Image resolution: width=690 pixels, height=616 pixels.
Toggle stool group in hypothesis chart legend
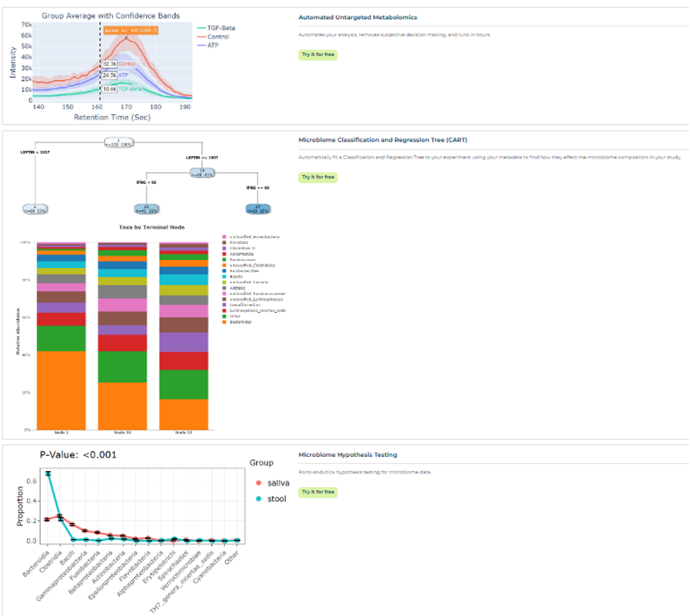point(271,498)
